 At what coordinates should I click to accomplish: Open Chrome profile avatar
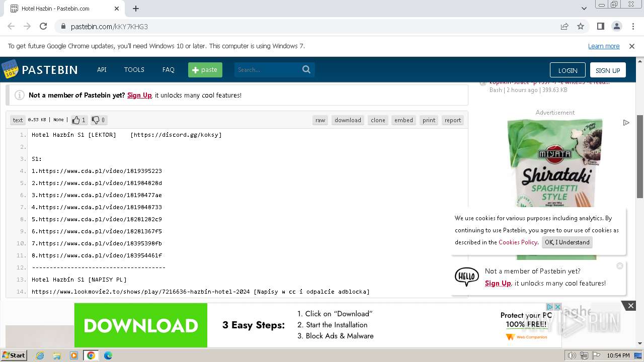[617, 27]
